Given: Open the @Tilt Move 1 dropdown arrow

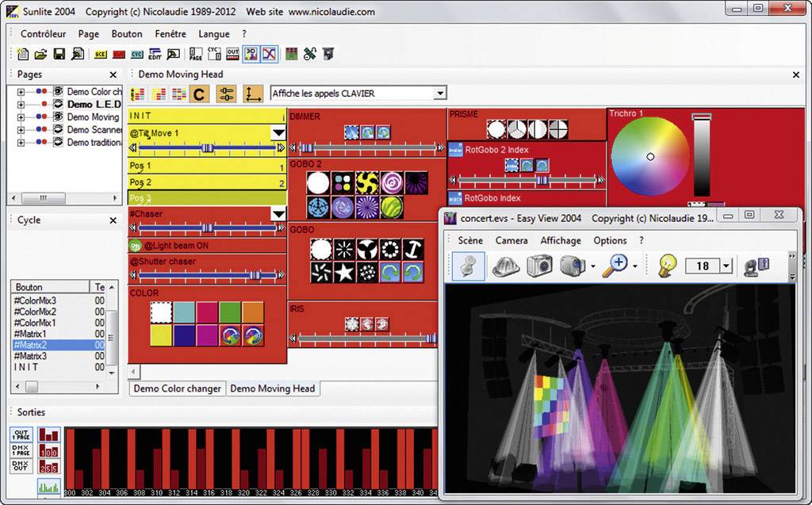Looking at the screenshot, I should (278, 133).
